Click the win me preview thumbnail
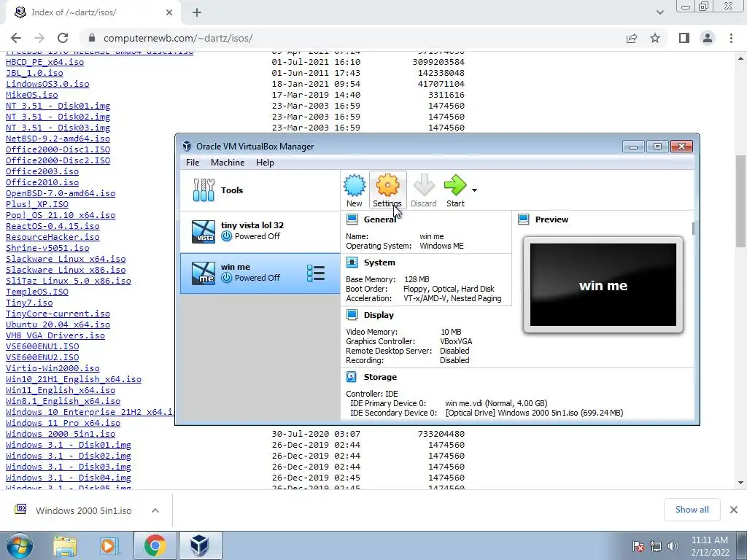This screenshot has width=747, height=560. pos(603,285)
